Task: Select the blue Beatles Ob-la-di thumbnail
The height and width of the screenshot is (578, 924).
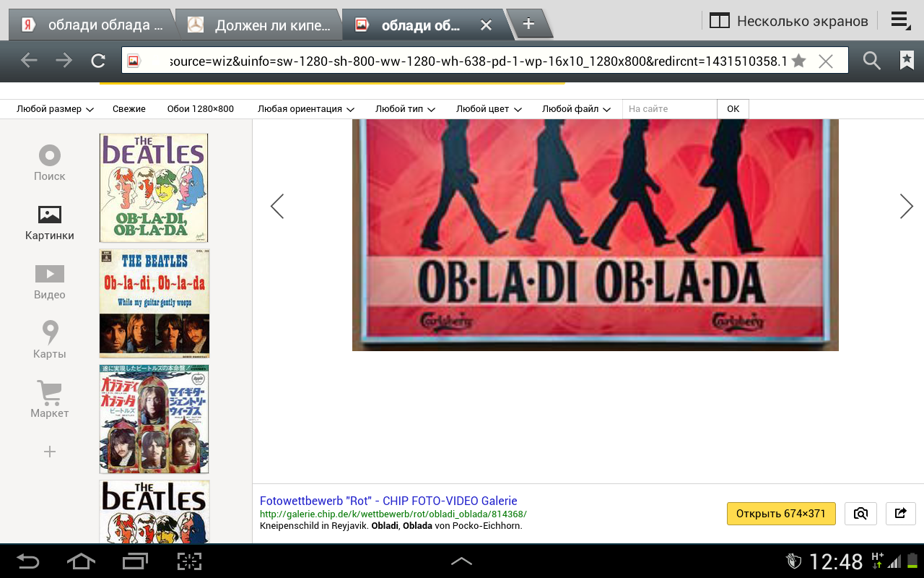Action: [154, 303]
